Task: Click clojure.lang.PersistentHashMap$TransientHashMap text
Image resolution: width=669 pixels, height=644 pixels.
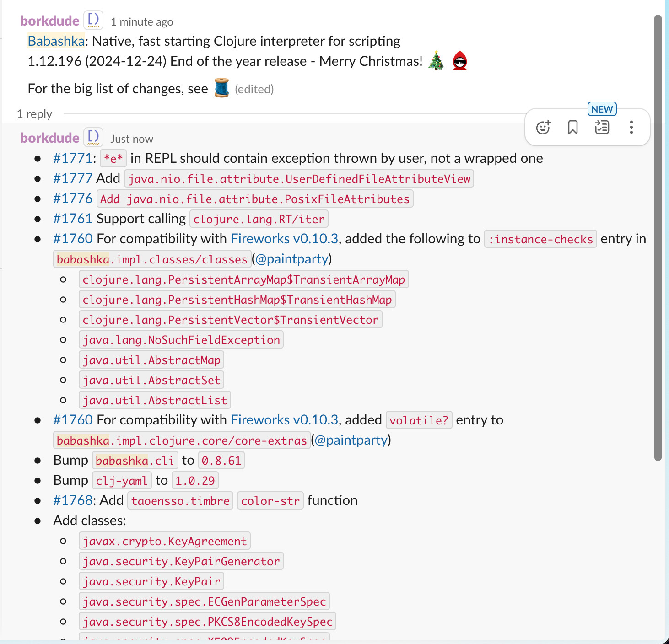Action: [237, 300]
